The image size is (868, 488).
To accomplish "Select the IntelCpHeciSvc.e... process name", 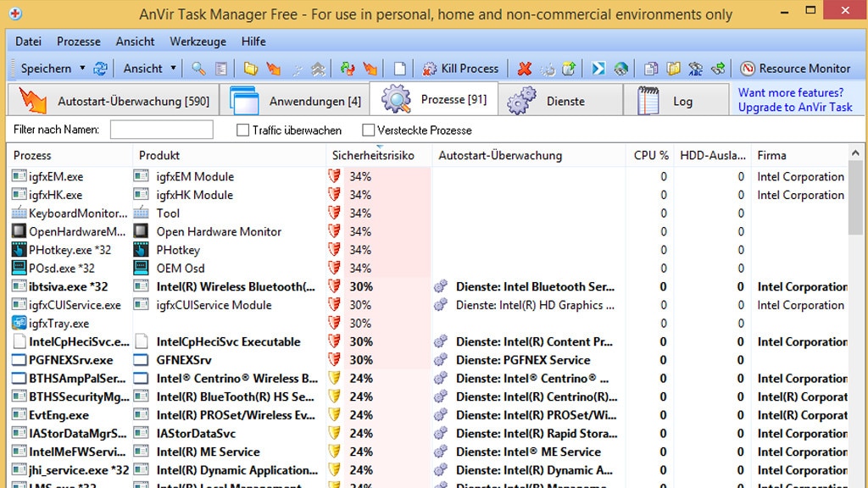I will pyautogui.click(x=79, y=342).
